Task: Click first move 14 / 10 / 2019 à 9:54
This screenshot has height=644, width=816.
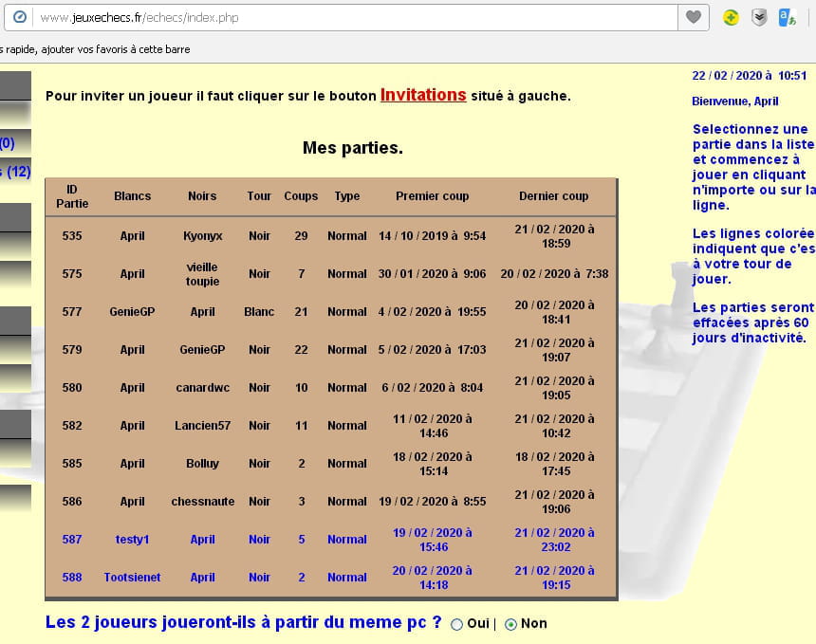Action: (x=432, y=236)
